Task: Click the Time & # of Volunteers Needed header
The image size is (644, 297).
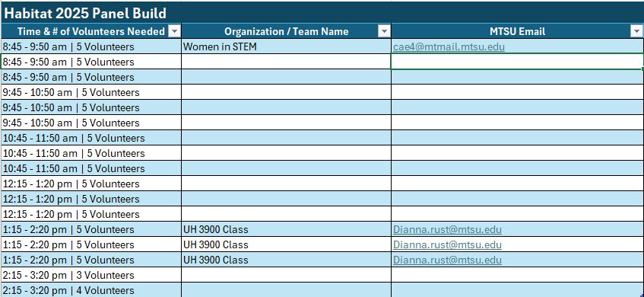Action: click(x=90, y=31)
